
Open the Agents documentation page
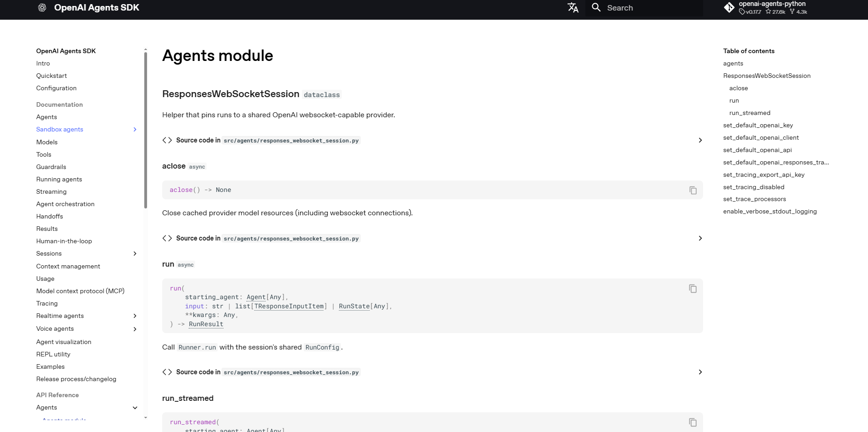47,117
